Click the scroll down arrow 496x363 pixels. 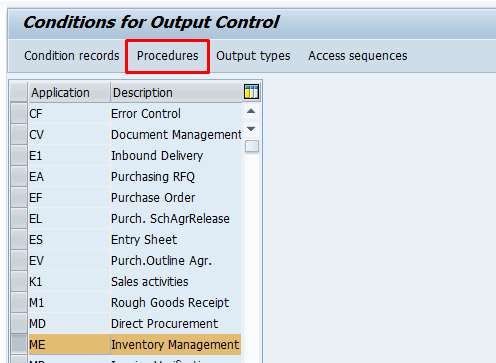point(251,129)
